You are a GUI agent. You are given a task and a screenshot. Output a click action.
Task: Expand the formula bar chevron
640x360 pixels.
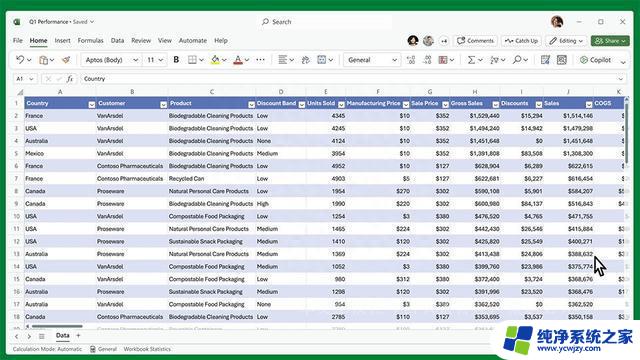[621, 79]
